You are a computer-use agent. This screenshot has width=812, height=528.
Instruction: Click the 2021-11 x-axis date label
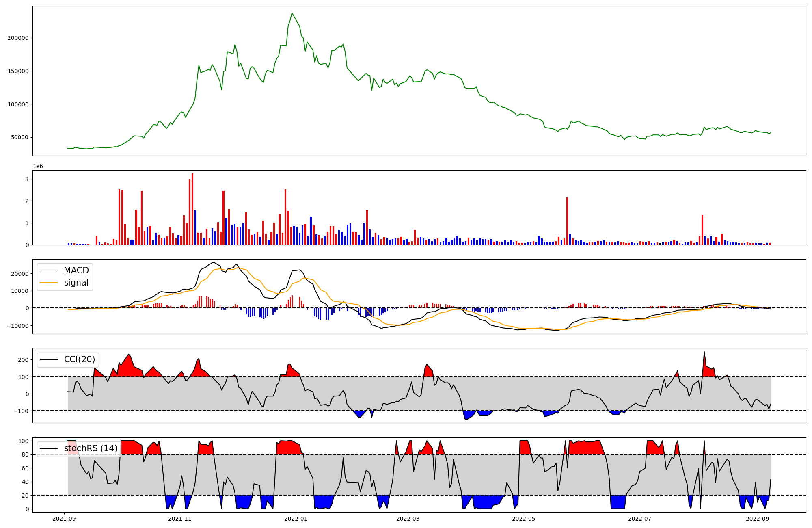click(x=179, y=519)
